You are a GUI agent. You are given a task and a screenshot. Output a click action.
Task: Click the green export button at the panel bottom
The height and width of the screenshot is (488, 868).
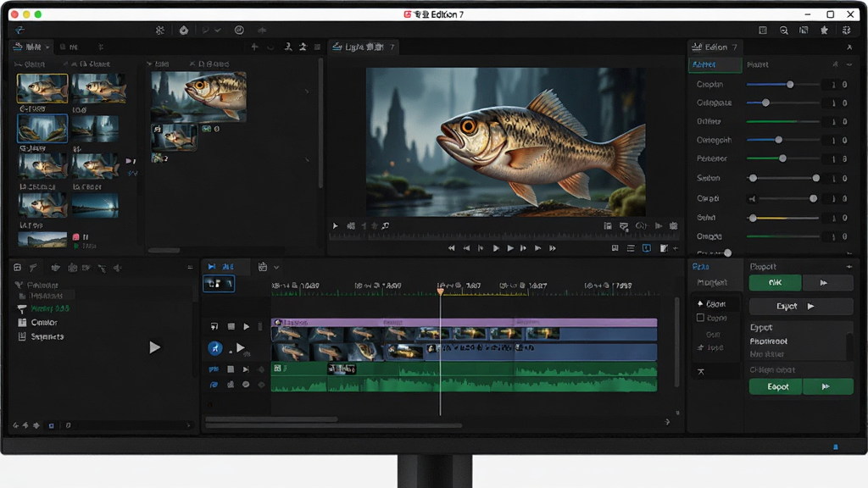pos(776,386)
